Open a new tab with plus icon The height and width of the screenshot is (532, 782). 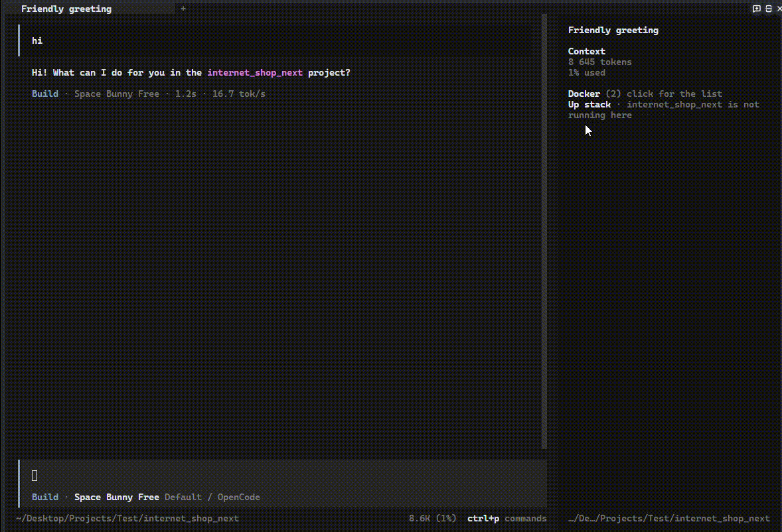[183, 9]
